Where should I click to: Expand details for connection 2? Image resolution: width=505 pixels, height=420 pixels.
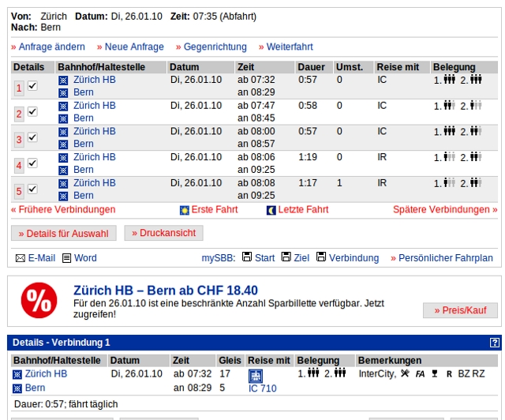point(19,114)
